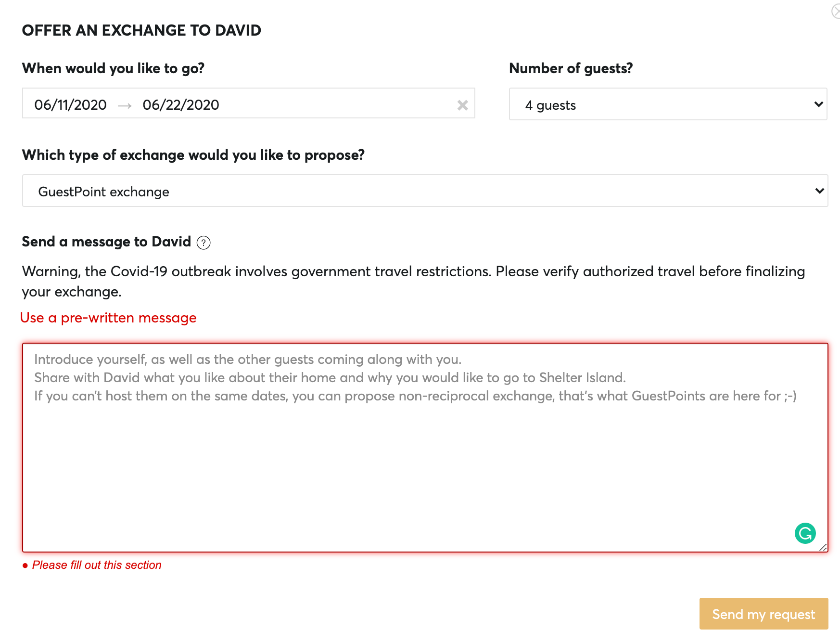
Task: Close the exchange offer dialog
Action: coord(836,11)
